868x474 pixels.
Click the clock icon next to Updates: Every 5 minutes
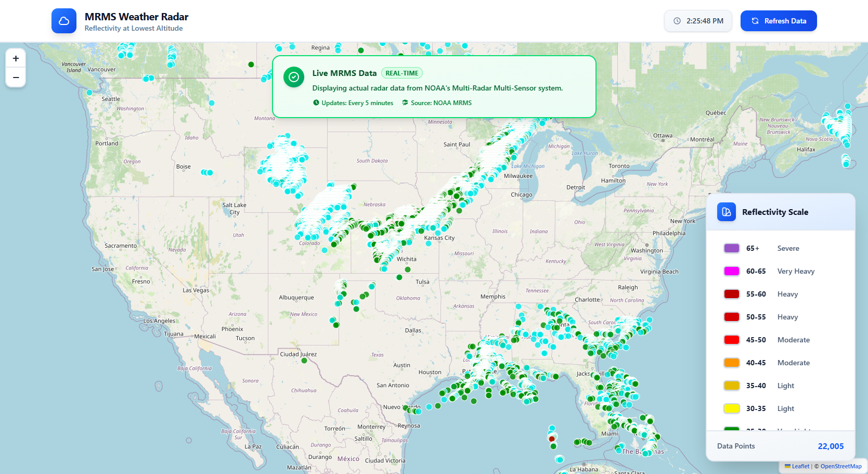pyautogui.click(x=315, y=103)
